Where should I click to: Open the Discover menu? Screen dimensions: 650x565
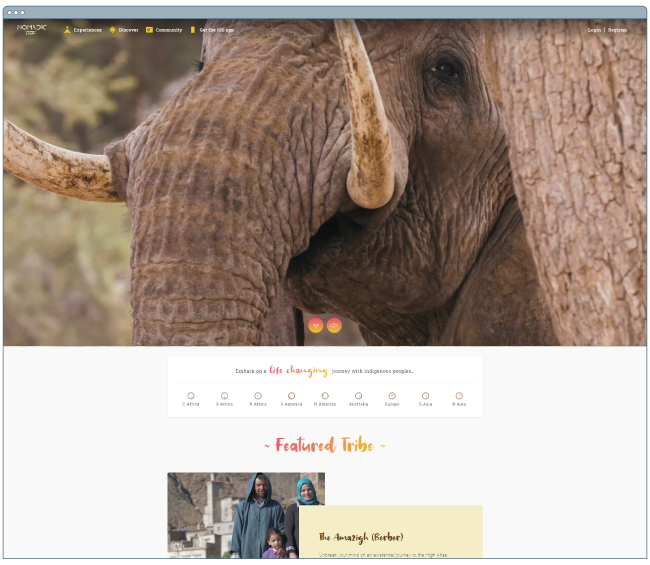tap(128, 30)
